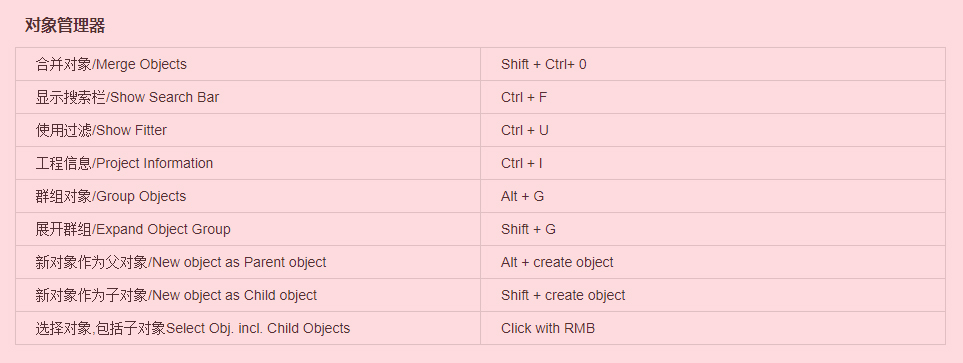Click the Shift + G shortcut text

(x=528, y=230)
